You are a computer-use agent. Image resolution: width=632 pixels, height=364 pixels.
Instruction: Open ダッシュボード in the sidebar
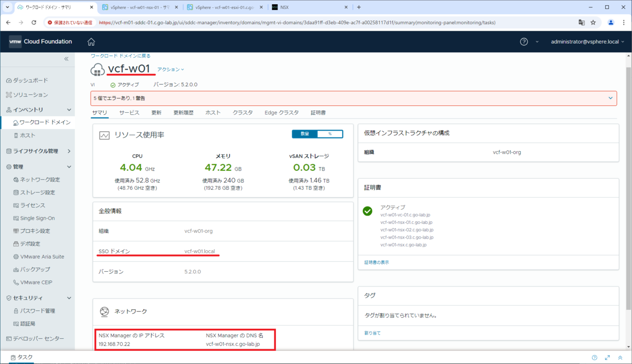(31, 80)
